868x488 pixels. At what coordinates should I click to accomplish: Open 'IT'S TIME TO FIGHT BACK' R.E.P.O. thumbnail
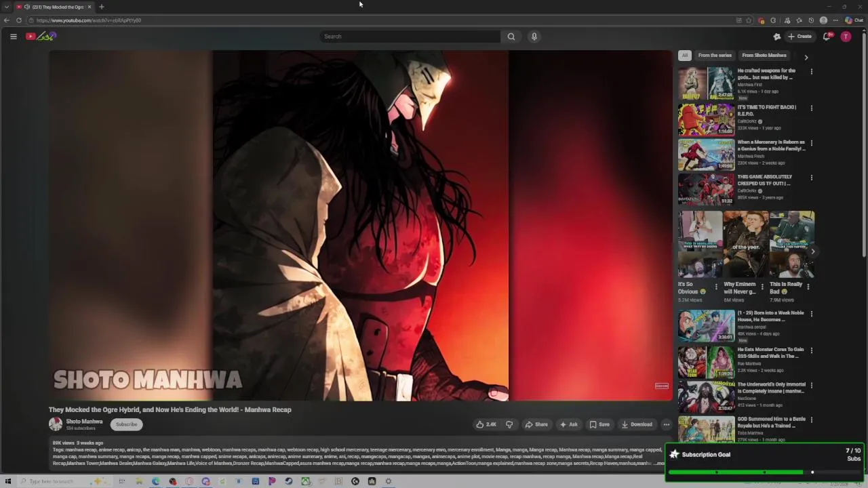[x=706, y=119]
